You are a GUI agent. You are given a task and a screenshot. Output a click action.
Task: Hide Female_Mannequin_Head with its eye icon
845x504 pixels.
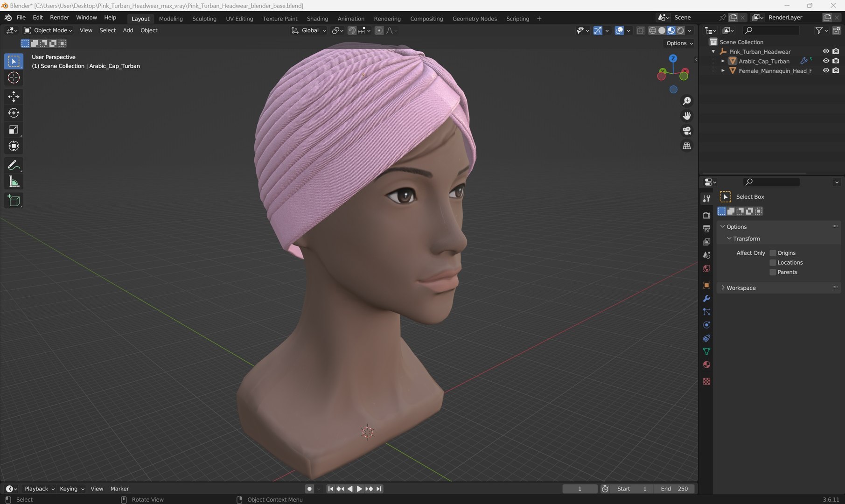[826, 70]
